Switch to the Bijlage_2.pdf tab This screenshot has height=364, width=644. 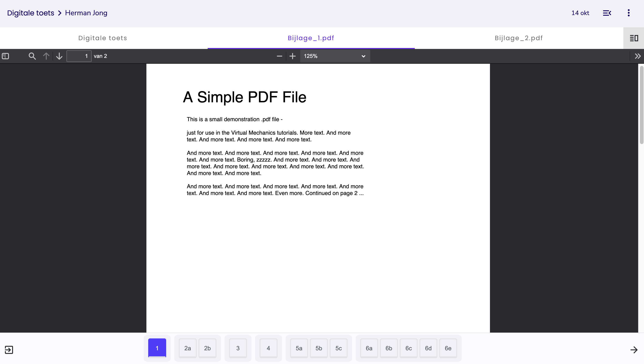pos(519,38)
